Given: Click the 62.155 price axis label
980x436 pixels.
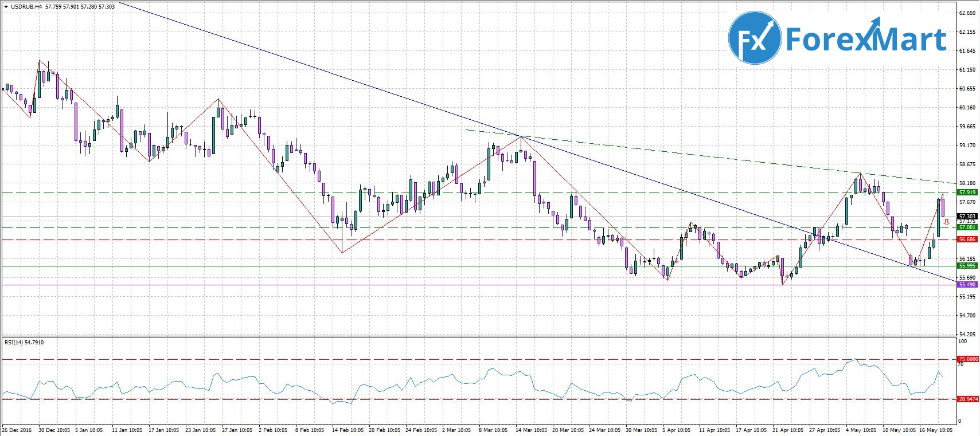Looking at the screenshot, I should pyautogui.click(x=967, y=32).
